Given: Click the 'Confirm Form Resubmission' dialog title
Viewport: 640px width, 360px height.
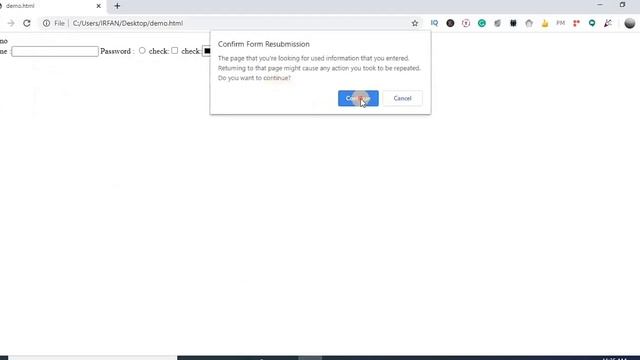Looking at the screenshot, I should (x=264, y=44).
